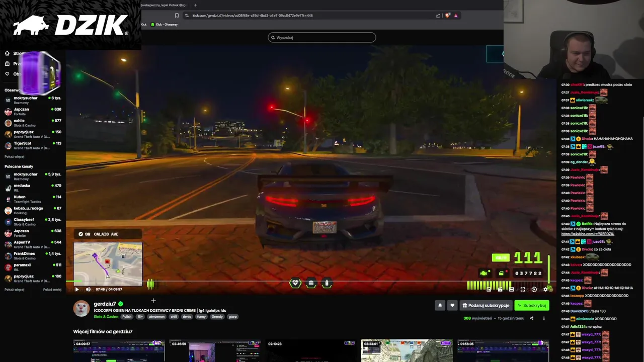Viewport: 644px width, 362px height.
Task: Mute the video using the speaker icon
Action: click(x=88, y=289)
